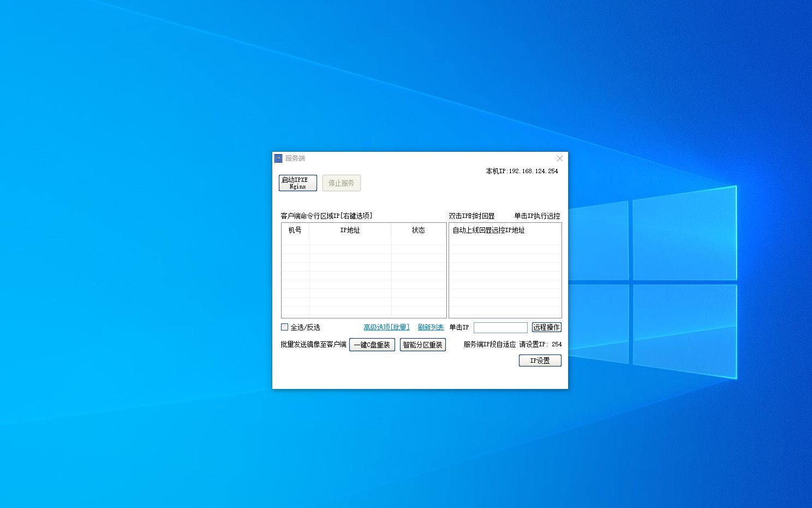Click the 停止服务 button

tap(342, 183)
